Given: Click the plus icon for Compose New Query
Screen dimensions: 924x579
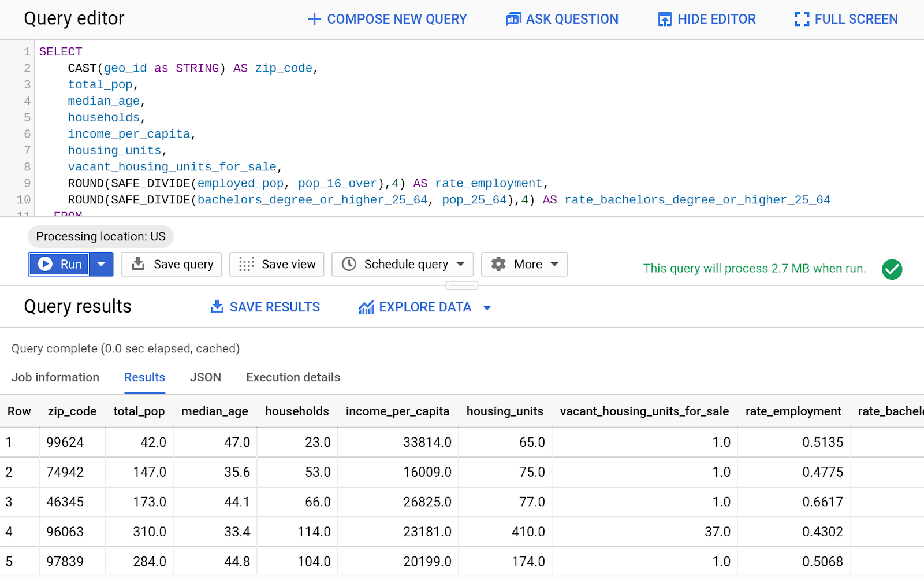Looking at the screenshot, I should 314,19.
